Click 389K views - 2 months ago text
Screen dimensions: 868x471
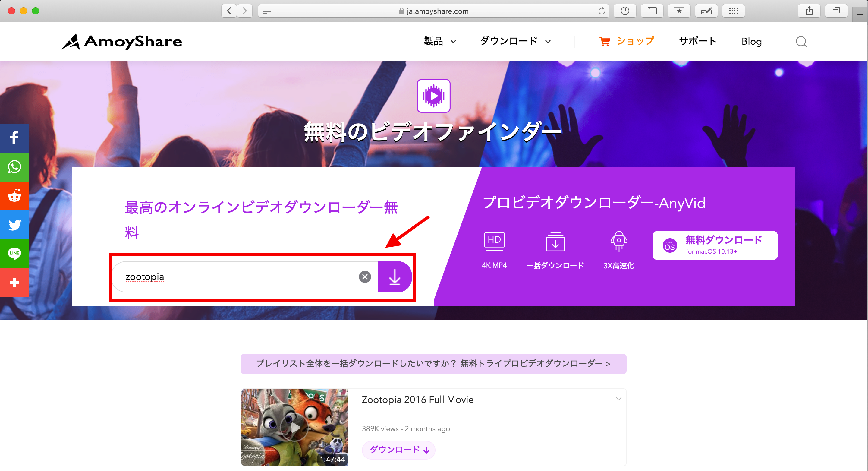[x=406, y=429]
